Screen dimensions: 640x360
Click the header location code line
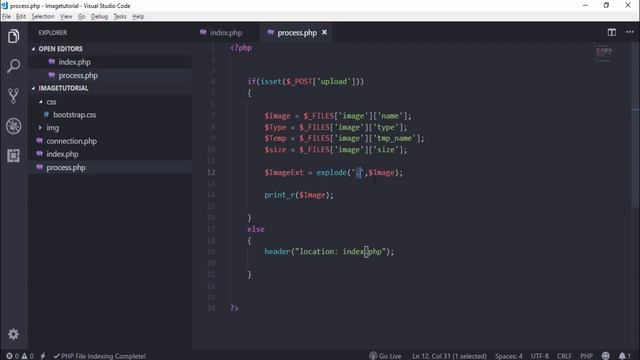tap(329, 251)
